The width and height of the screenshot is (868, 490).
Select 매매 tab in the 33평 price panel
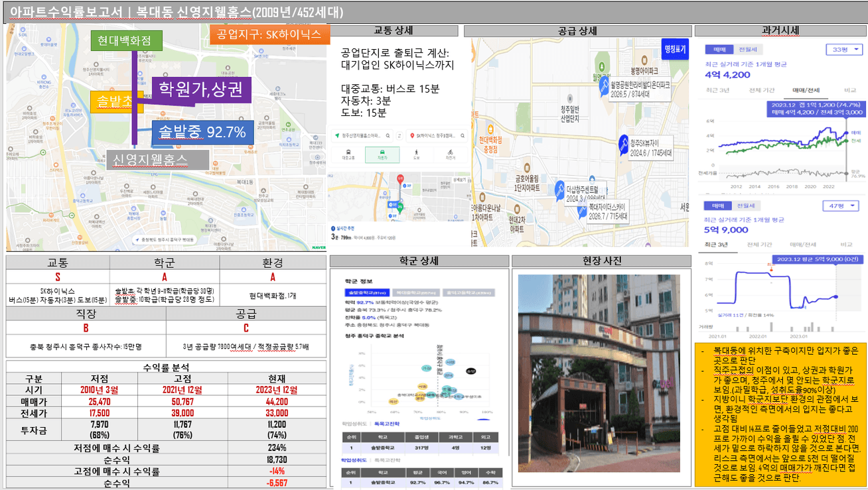pos(719,50)
